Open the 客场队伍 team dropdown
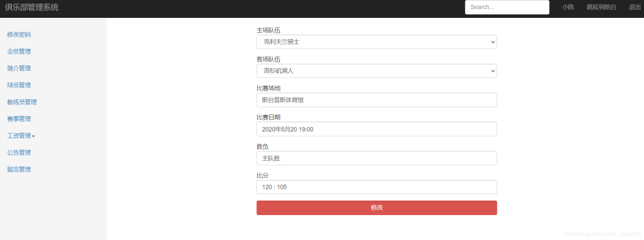 coord(377,71)
